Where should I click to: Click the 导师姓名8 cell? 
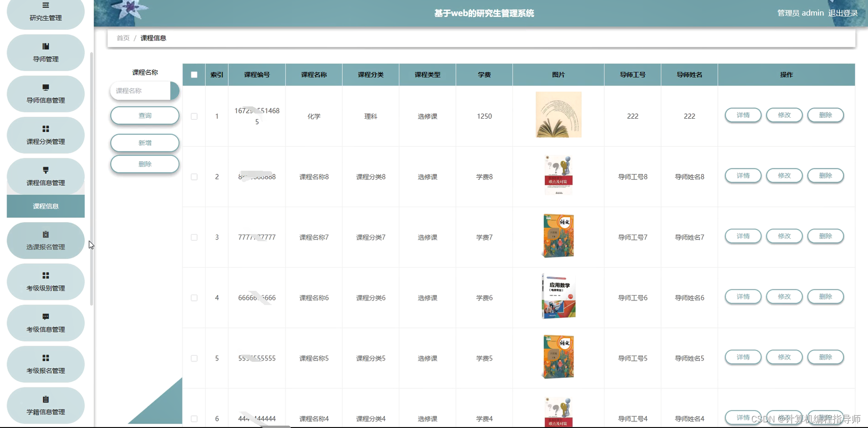689,177
